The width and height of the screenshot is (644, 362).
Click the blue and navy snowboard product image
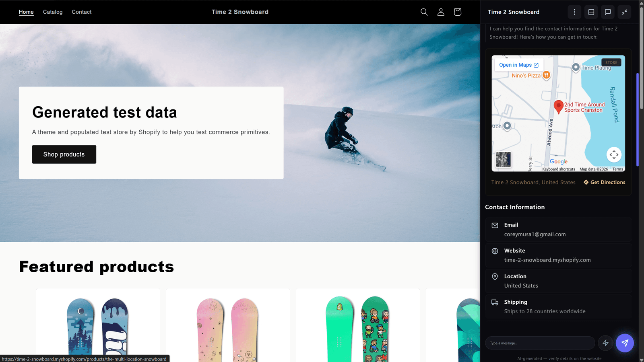coord(98,325)
